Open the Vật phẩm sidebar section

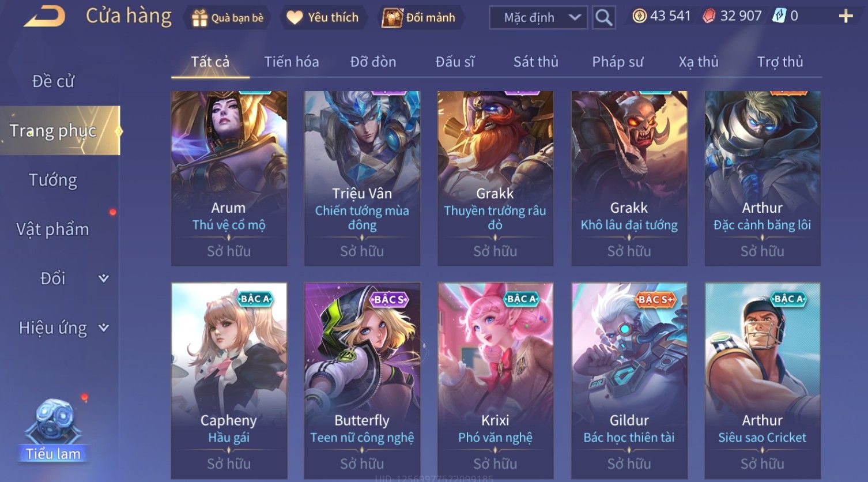point(53,229)
